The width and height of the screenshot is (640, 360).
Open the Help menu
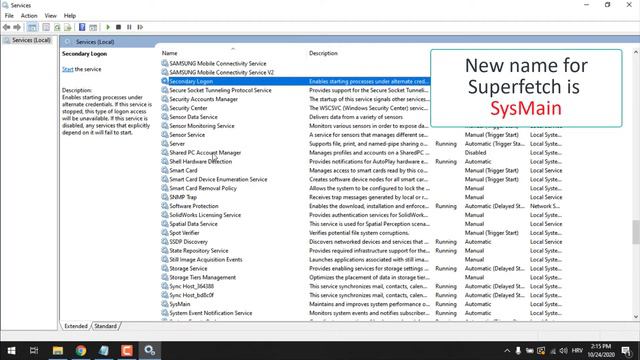pos(70,16)
